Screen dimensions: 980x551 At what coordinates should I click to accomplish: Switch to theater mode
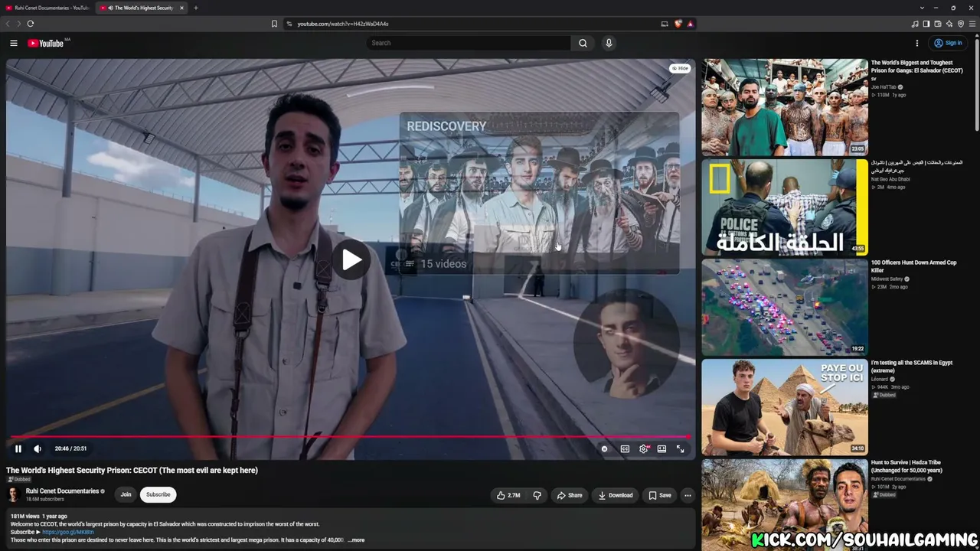pyautogui.click(x=661, y=449)
